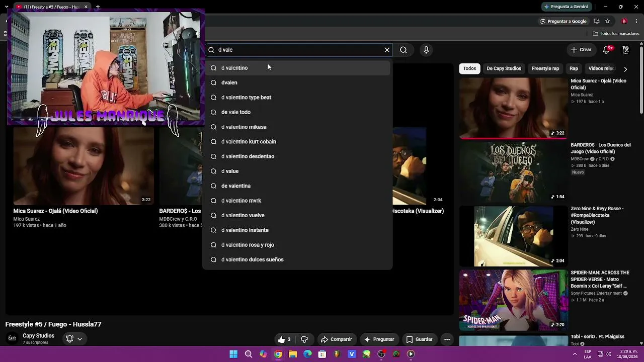
Task: Show hidden system tray icons
Action: point(575,354)
